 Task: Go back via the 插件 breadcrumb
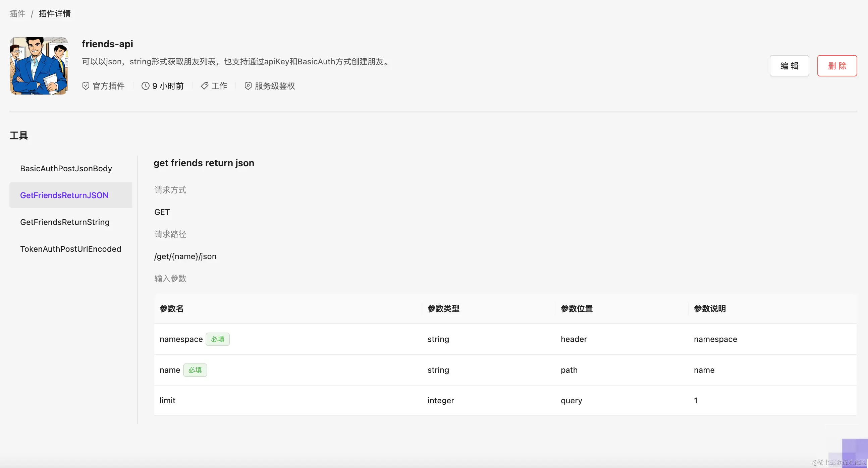(17, 13)
